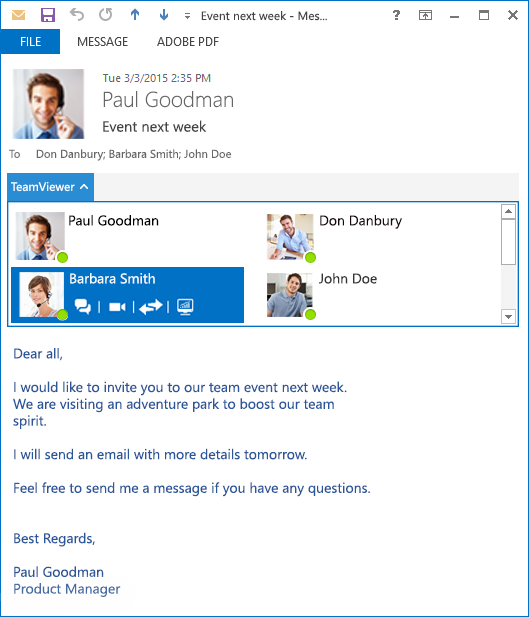Image resolution: width=529 pixels, height=617 pixels.
Task: Start remote presentation icon for Barbara
Action: point(185,307)
